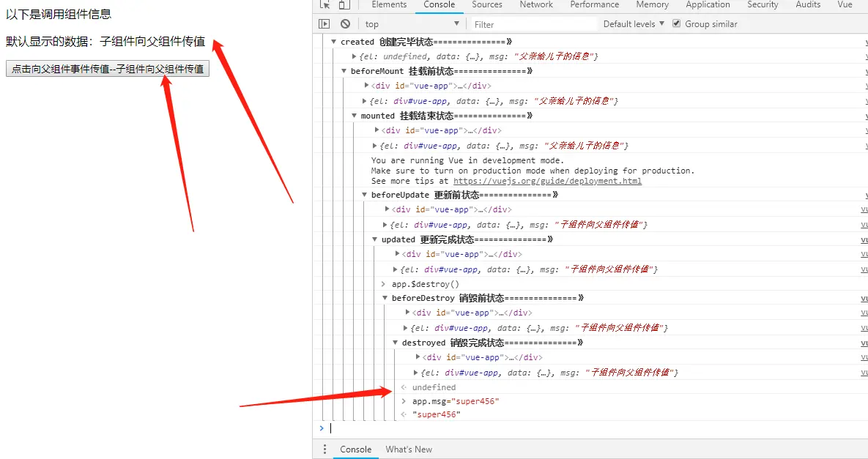The image size is (868, 459).
Task: Expand the div element under updated
Action: (397, 253)
